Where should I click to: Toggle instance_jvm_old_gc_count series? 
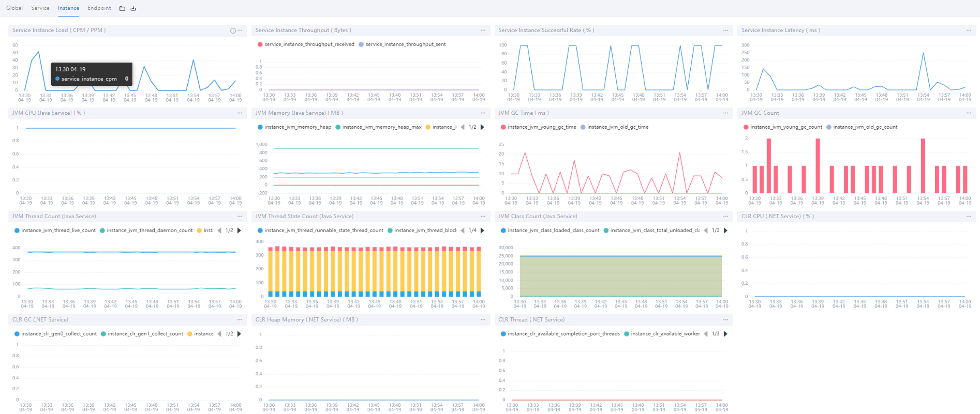(862, 127)
